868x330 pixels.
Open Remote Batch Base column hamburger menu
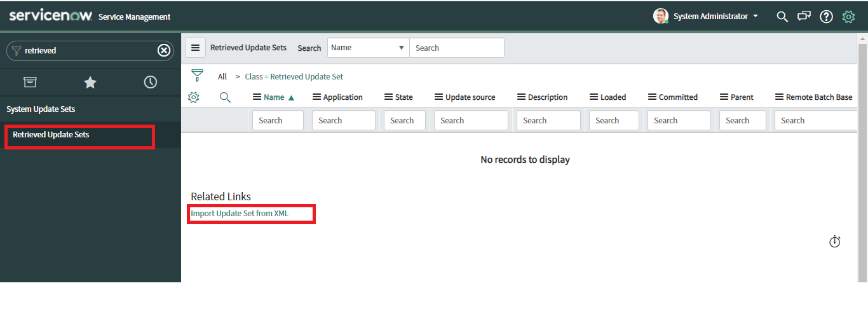pos(780,97)
